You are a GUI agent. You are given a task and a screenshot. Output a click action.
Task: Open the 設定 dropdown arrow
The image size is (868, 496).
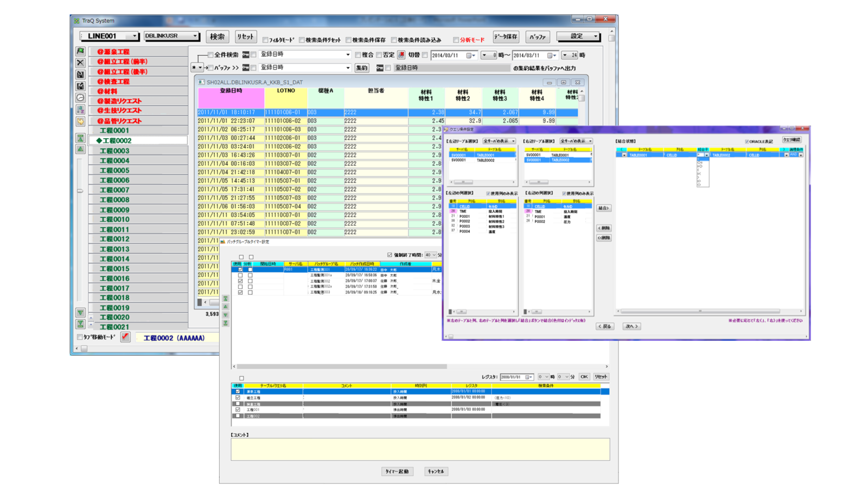click(596, 36)
